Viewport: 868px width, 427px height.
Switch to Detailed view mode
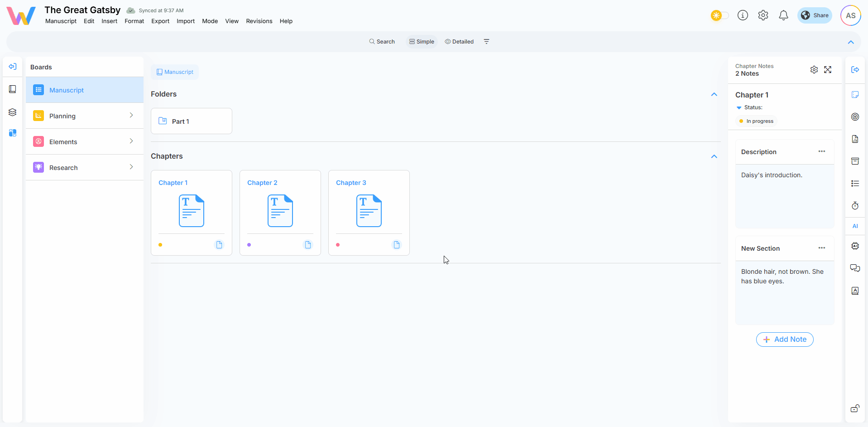pos(459,42)
